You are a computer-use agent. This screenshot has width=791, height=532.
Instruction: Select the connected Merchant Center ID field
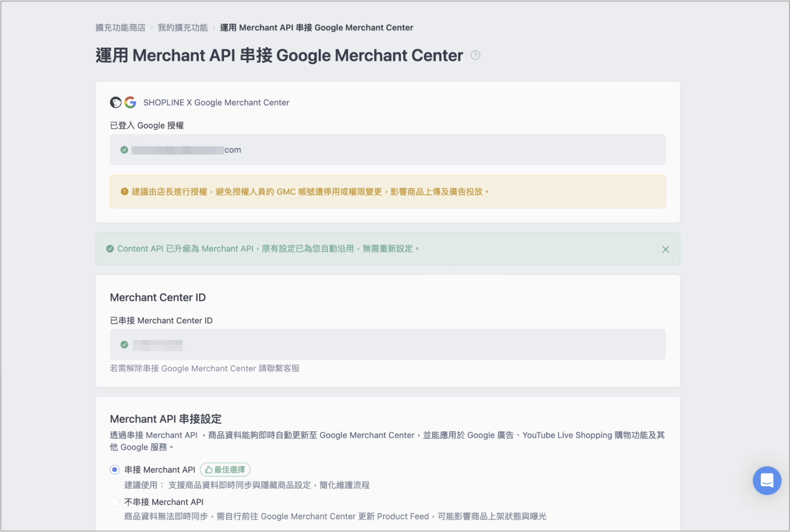[387, 344]
